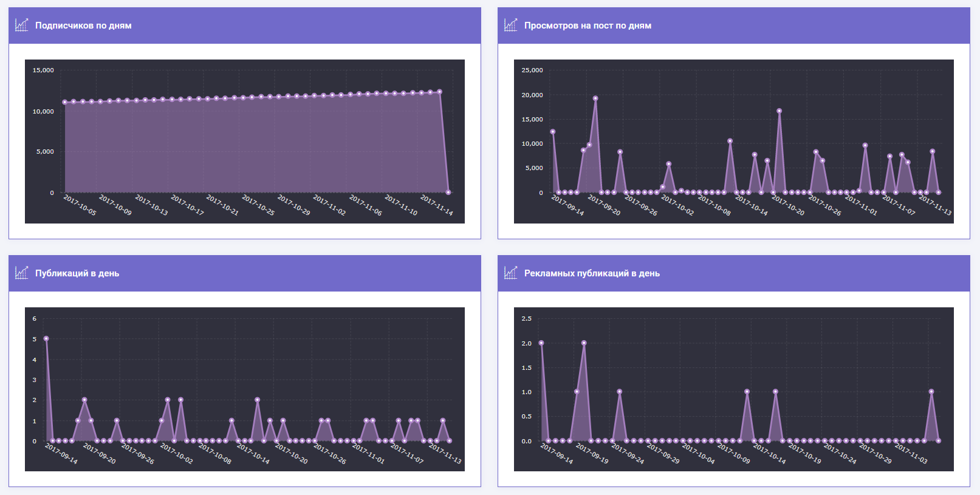This screenshot has height=495, width=980.
Task: Click 2017-10-25 date label in subscribers chart
Action: 258,205
